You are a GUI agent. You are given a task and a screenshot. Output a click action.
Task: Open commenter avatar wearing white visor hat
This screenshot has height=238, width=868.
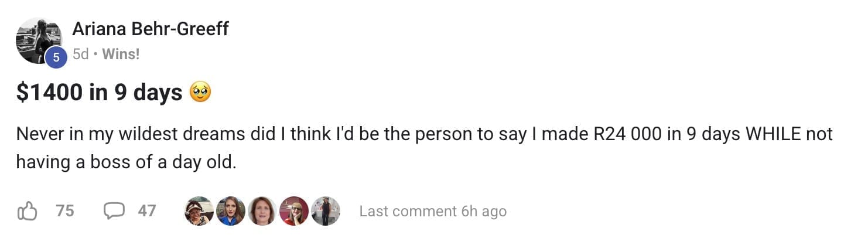coord(199,211)
